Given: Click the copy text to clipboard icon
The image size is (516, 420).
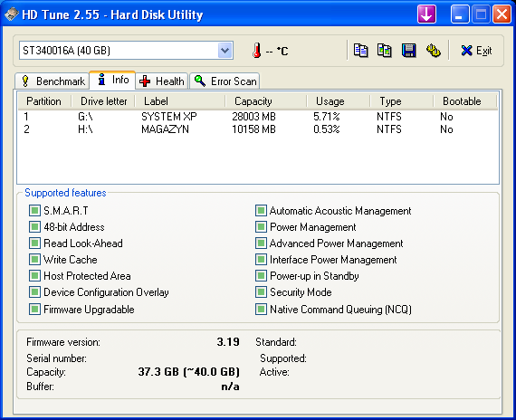Looking at the screenshot, I should point(360,51).
